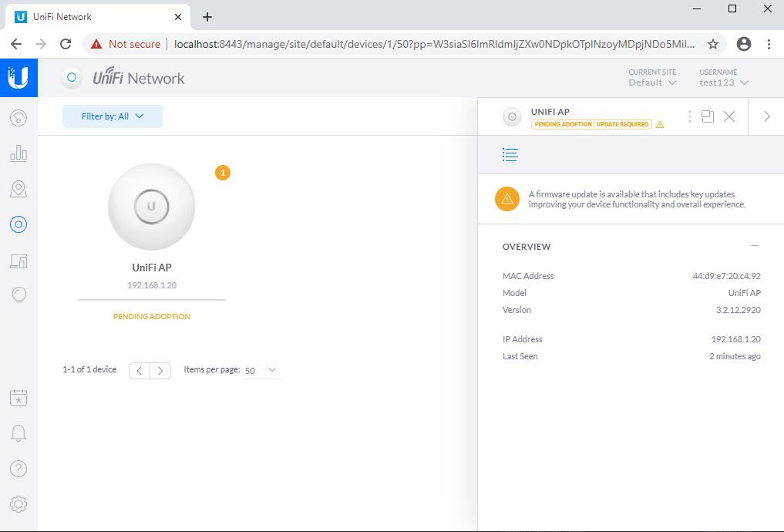
Task: Select the details list tab icon
Action: click(510, 155)
